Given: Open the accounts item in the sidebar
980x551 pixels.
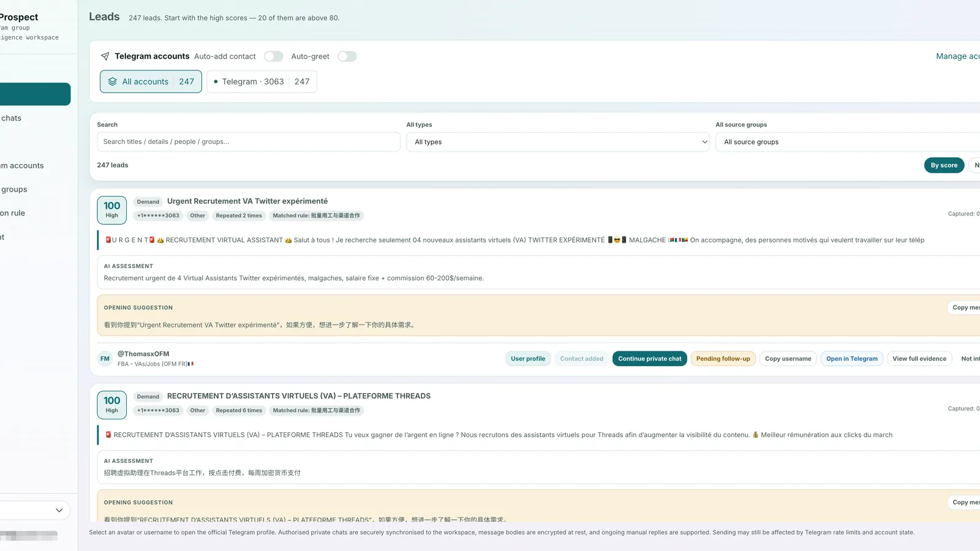Looking at the screenshot, I should pos(22,166).
